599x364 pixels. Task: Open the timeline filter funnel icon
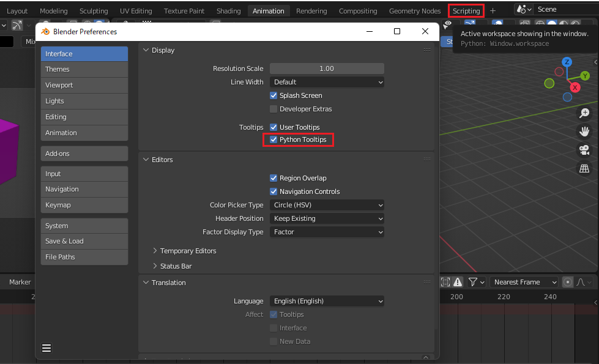click(x=473, y=282)
